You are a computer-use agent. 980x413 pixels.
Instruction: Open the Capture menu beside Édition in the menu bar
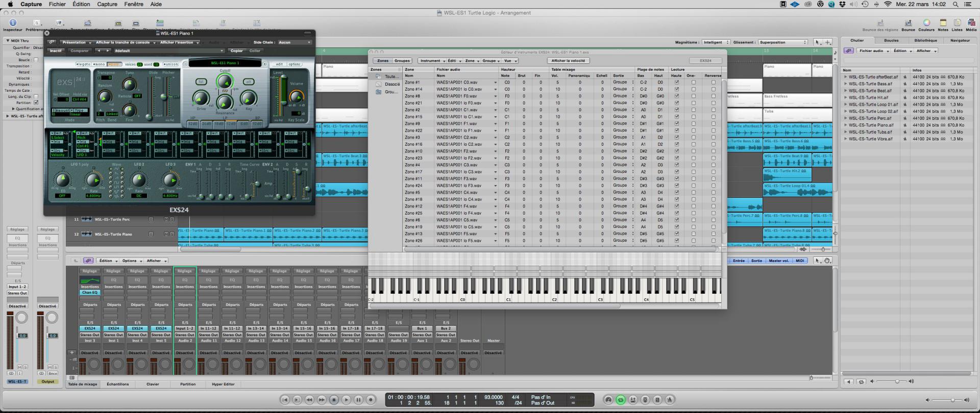point(107,4)
